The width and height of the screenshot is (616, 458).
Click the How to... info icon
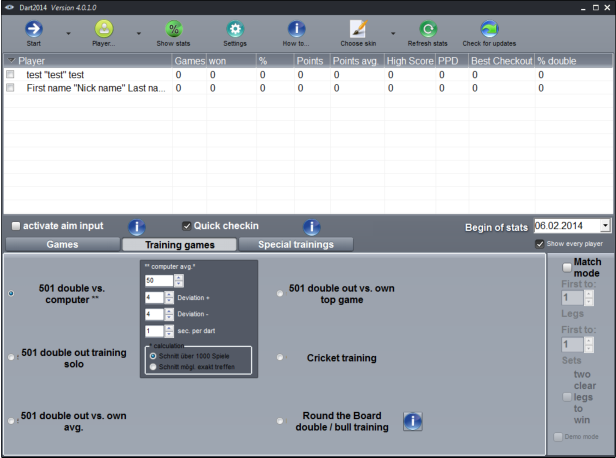(296, 29)
